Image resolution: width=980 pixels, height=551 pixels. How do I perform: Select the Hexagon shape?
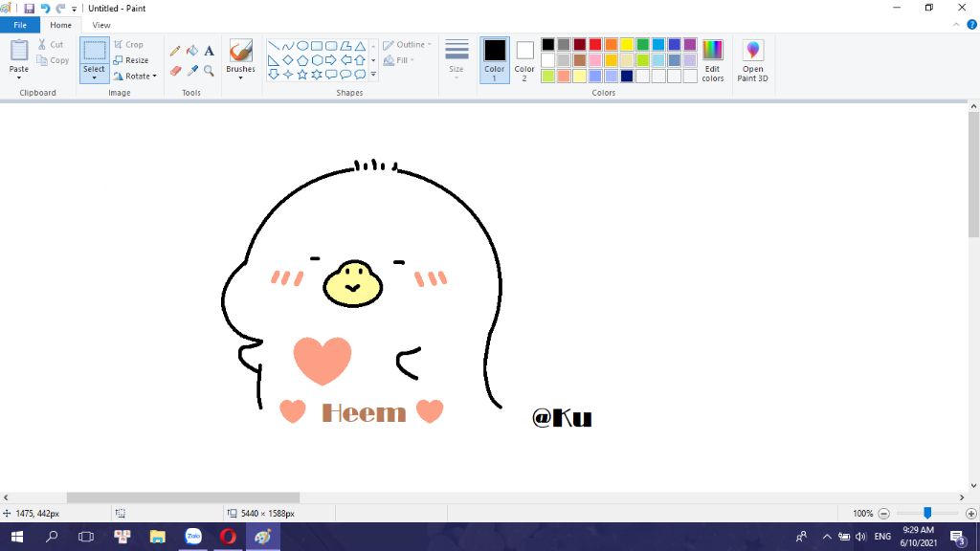pos(317,60)
